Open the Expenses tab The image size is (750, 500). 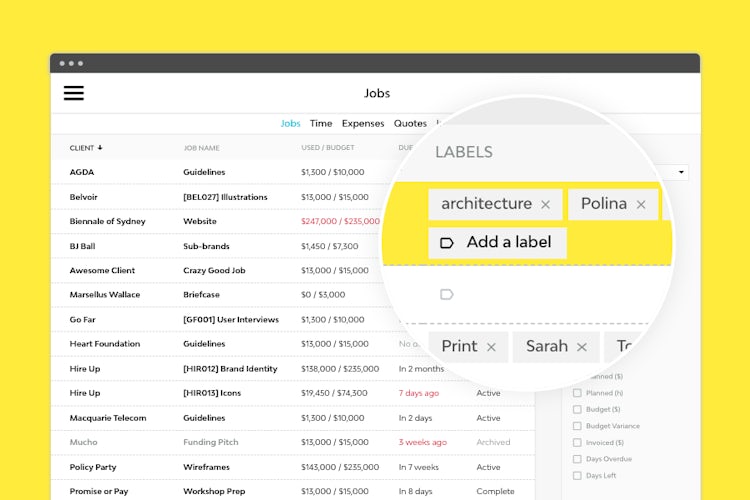coord(363,123)
